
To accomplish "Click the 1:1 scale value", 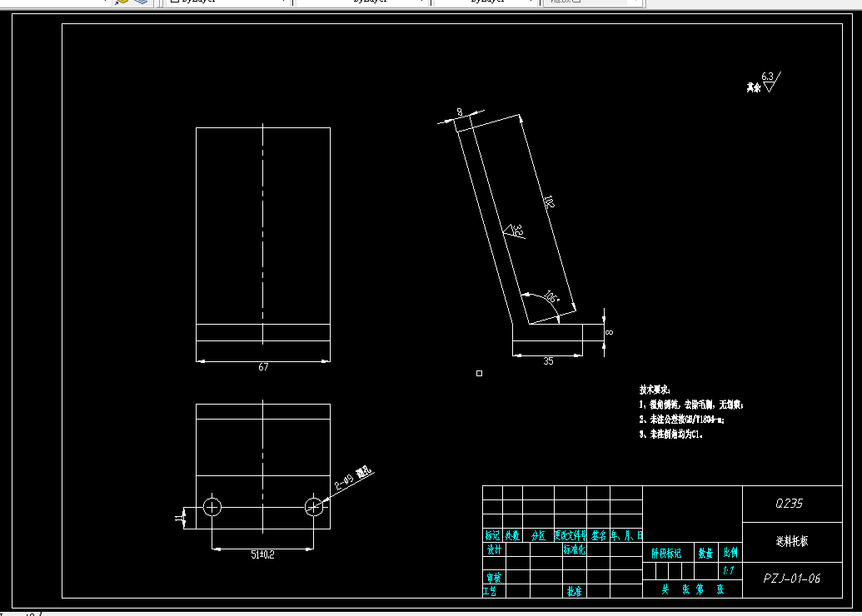I will click(729, 570).
